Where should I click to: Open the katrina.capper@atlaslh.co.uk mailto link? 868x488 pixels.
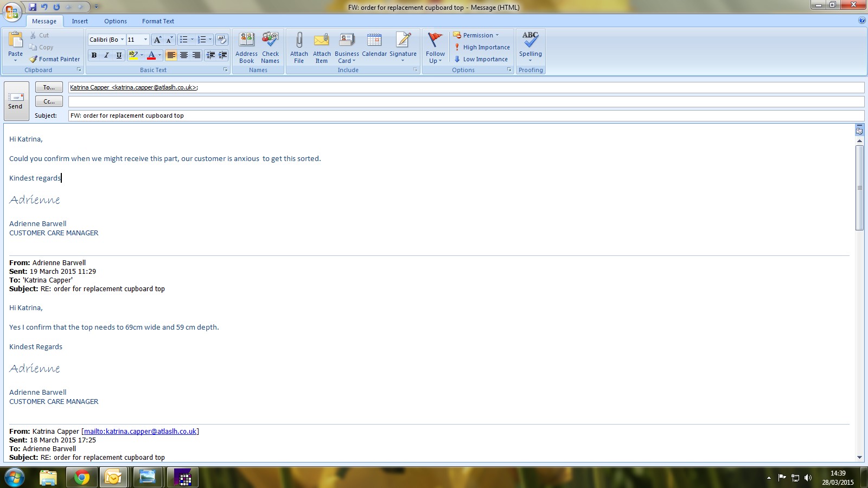pos(140,432)
